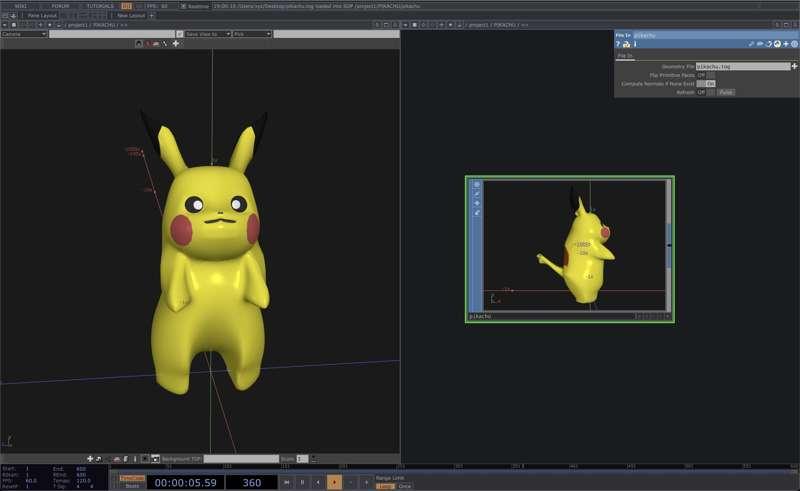The width and height of the screenshot is (800, 491).
Task: Click the bottom viewer image icon
Action: [156, 459]
